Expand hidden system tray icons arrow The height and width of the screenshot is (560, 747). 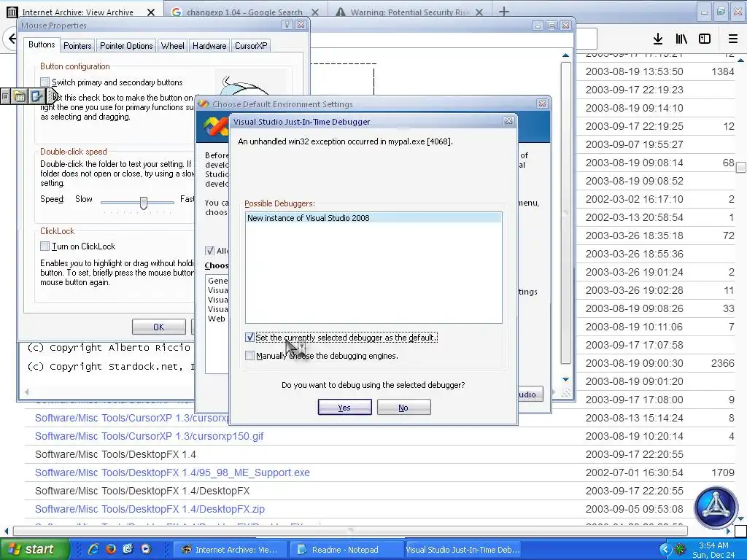[665, 550]
